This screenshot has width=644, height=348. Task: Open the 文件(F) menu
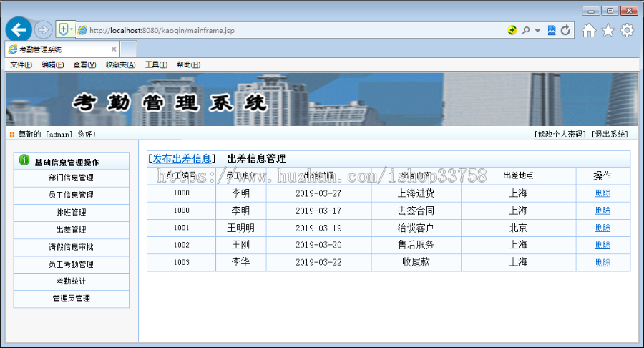21,64
